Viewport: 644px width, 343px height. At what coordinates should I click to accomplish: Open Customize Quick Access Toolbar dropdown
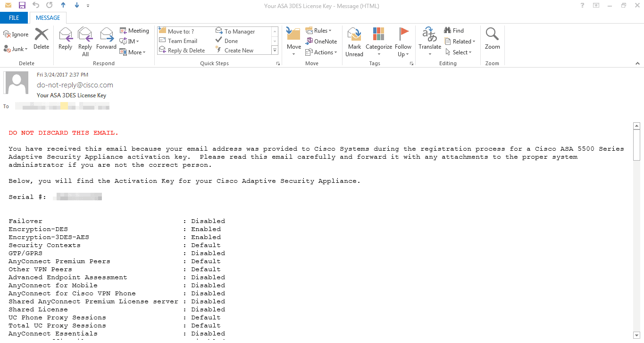(x=88, y=6)
